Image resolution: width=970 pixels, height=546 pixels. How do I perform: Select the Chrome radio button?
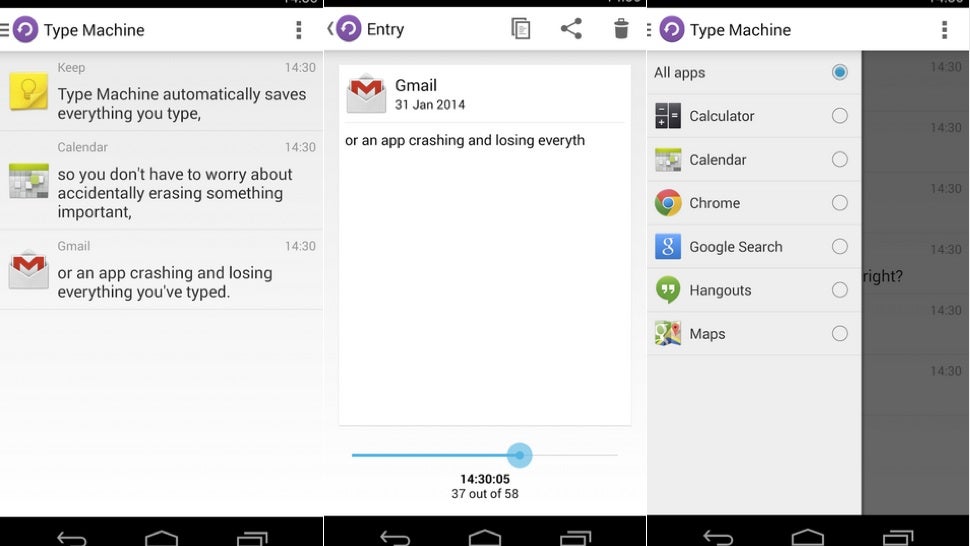839,203
